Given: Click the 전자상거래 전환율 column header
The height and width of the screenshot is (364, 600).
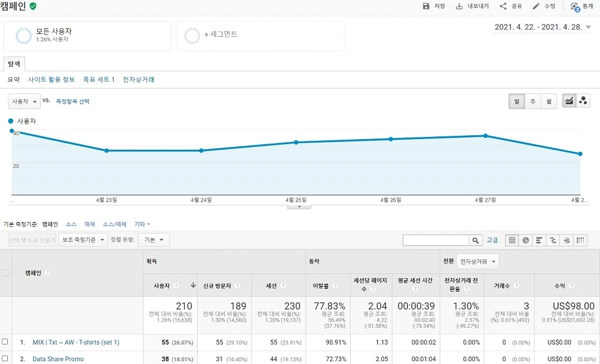Looking at the screenshot, I should [461, 285].
